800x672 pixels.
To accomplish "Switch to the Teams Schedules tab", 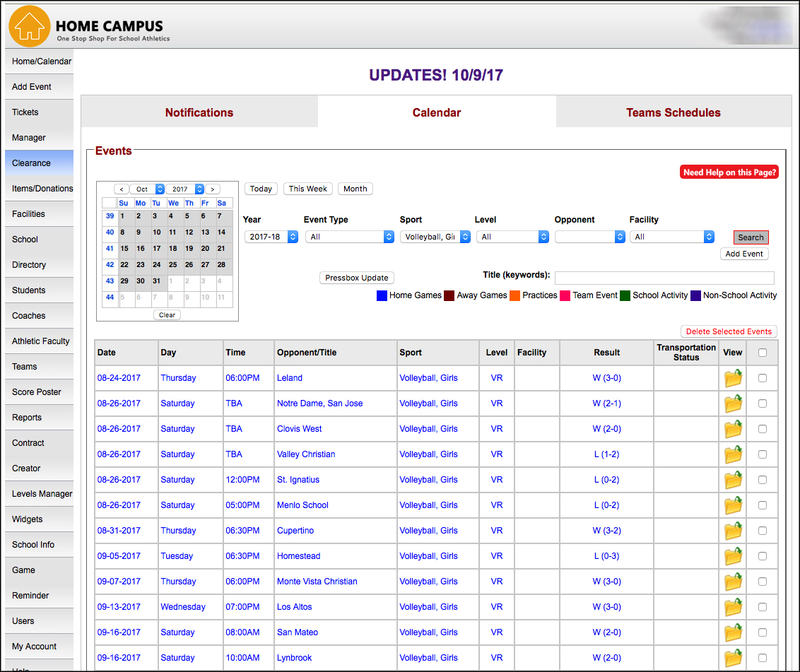I will point(673,112).
